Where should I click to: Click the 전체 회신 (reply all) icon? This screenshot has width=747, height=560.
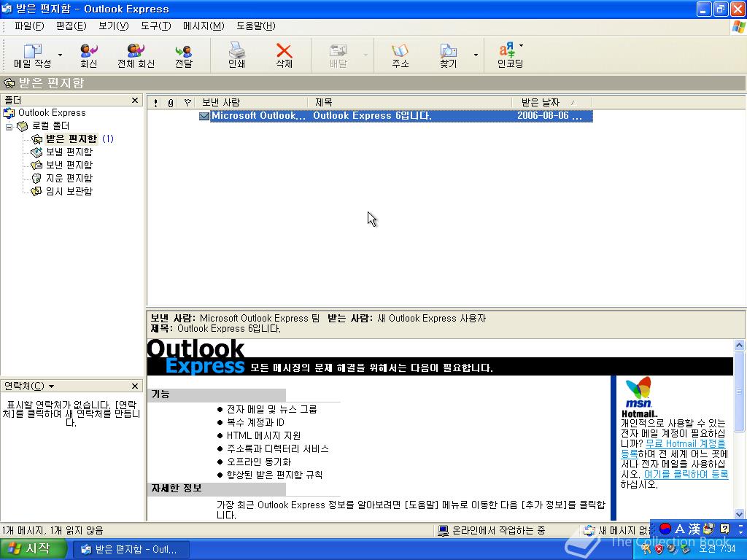coord(136,55)
